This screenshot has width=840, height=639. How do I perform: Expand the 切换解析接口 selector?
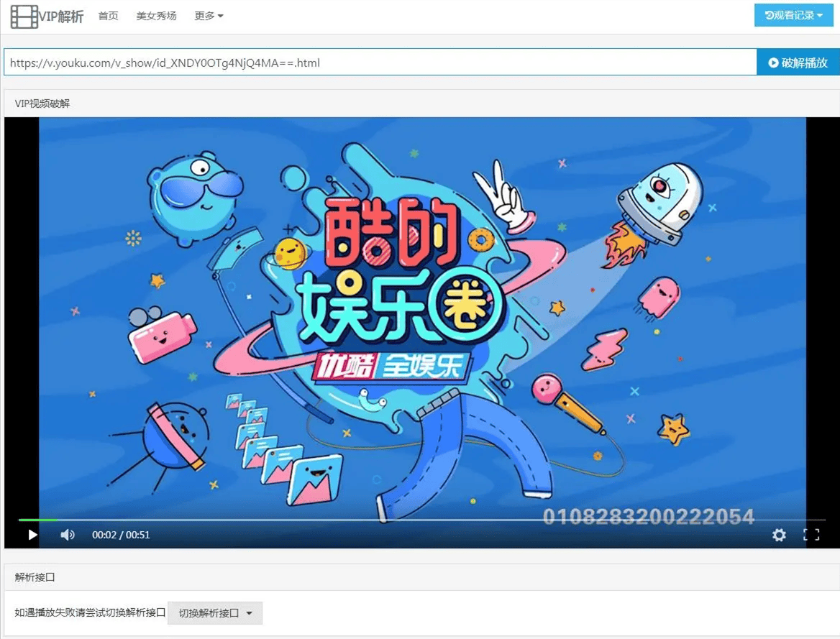coord(215,613)
